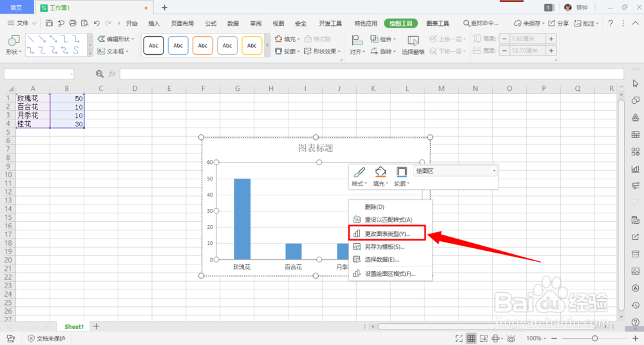644x345 pixels.
Task: Choose 设置绘图区格式(F) in context menu
Action: 390,273
